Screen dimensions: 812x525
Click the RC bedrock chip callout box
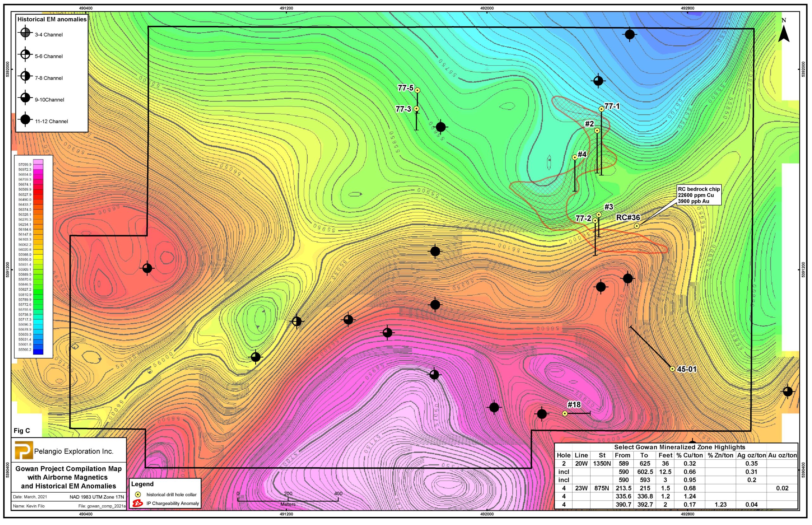(698, 195)
